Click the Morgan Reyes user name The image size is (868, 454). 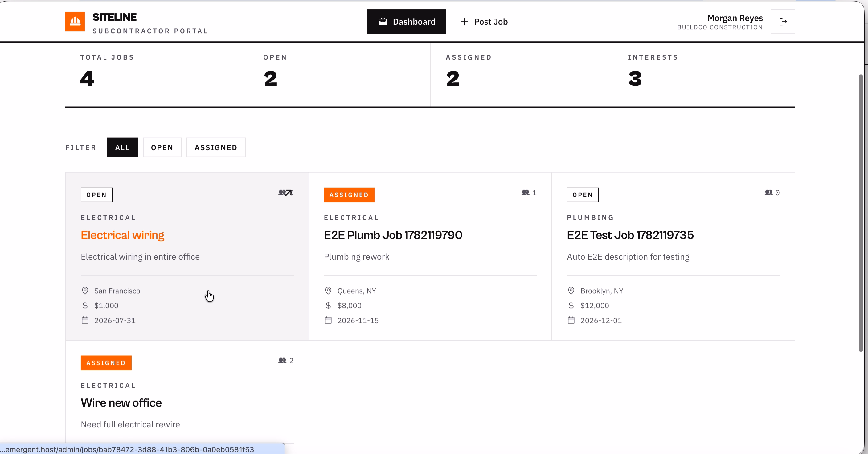[735, 18]
